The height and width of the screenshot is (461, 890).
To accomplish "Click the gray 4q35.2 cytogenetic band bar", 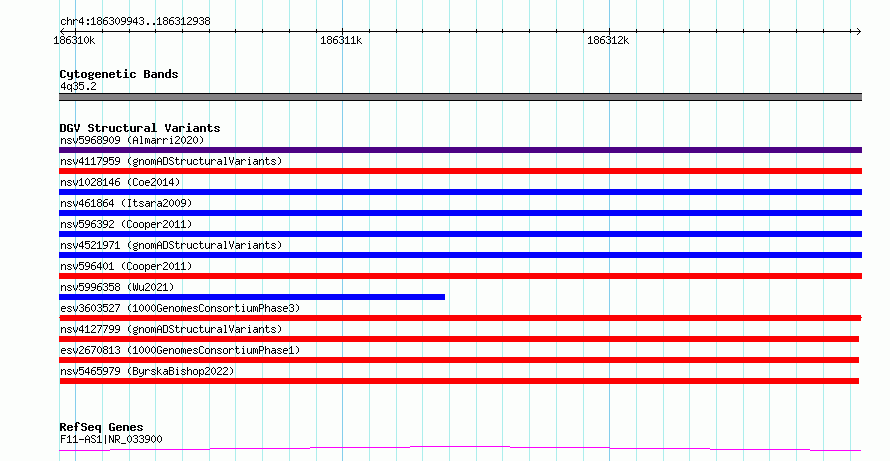I will 460,97.
